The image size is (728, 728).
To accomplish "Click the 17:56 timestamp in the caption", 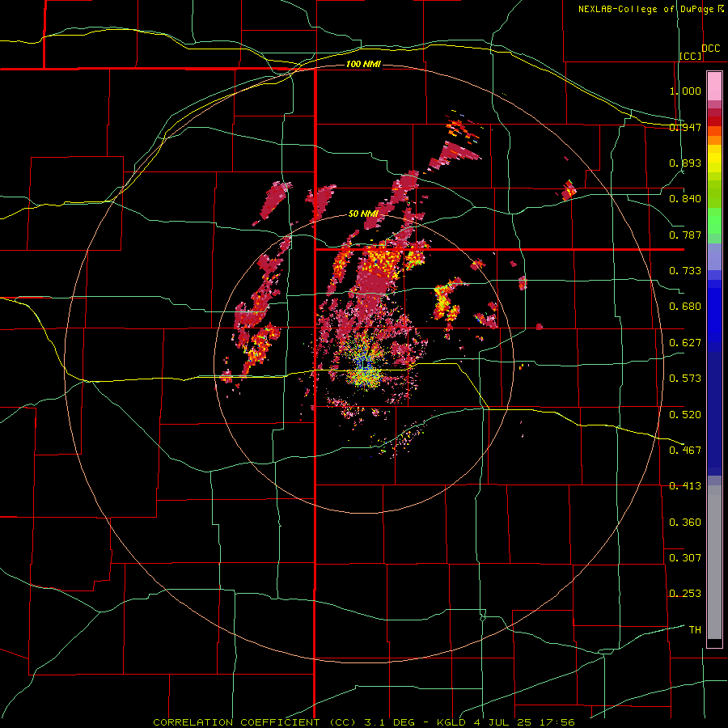I will (557, 722).
